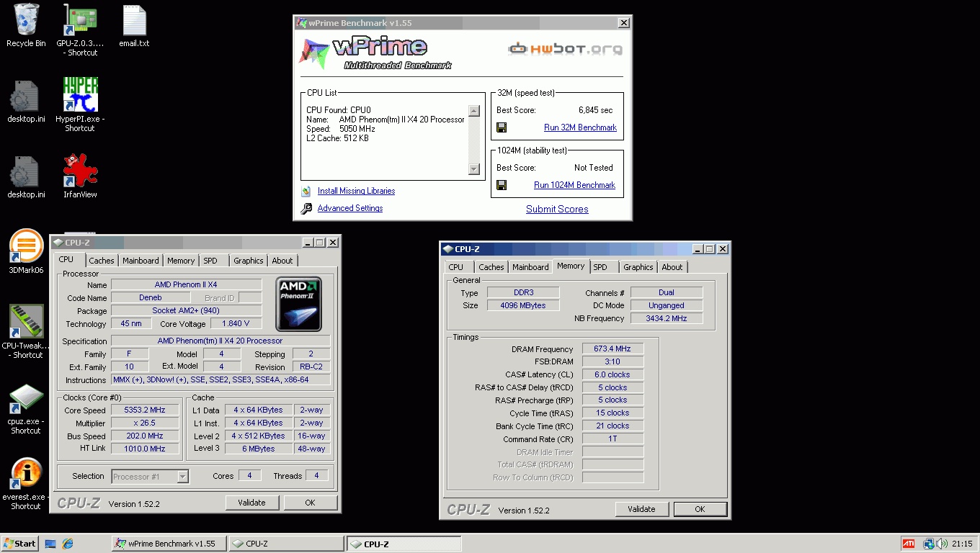Click the DRAM Frequency 673.4 MHz field
The image size is (980, 553).
point(612,349)
